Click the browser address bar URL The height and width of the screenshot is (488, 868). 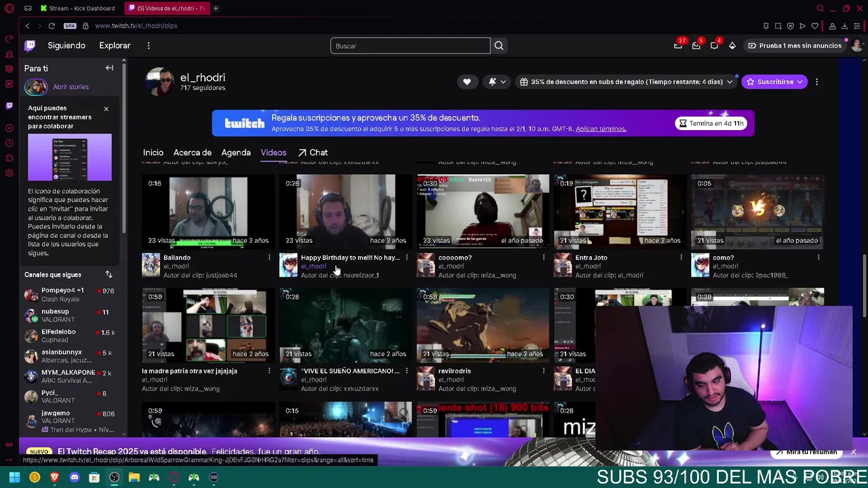pyautogui.click(x=136, y=26)
